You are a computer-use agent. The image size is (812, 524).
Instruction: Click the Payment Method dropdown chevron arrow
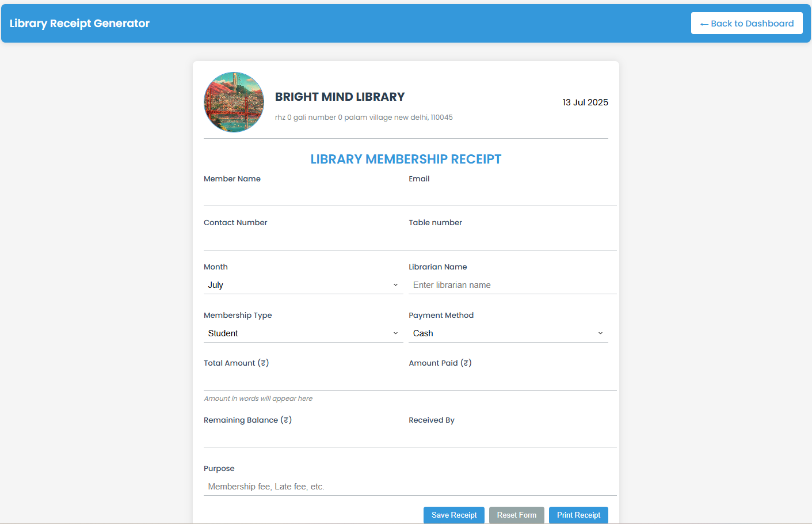pos(600,333)
